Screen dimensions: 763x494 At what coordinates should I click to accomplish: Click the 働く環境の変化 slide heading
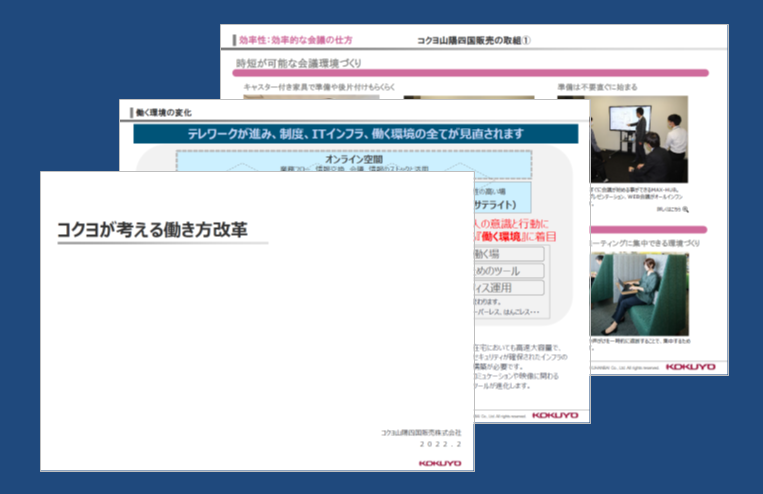[164, 112]
